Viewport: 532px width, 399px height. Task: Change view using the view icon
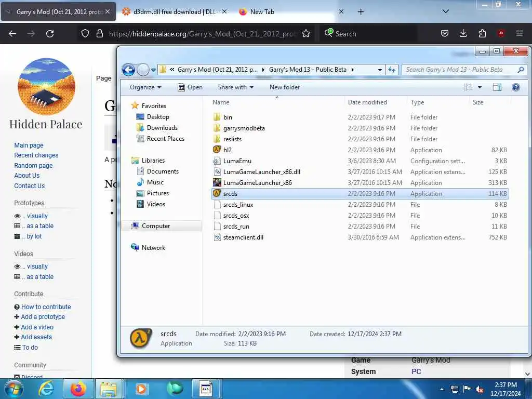tap(468, 87)
